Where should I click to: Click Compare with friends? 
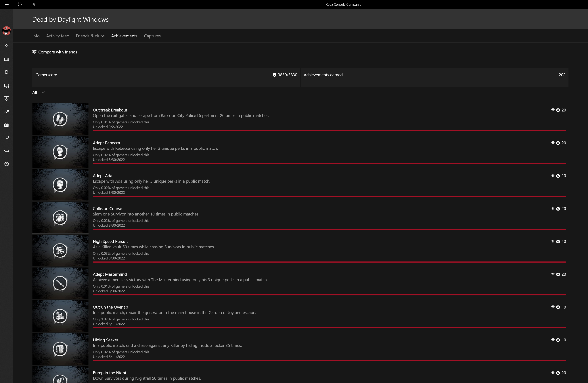tap(55, 52)
